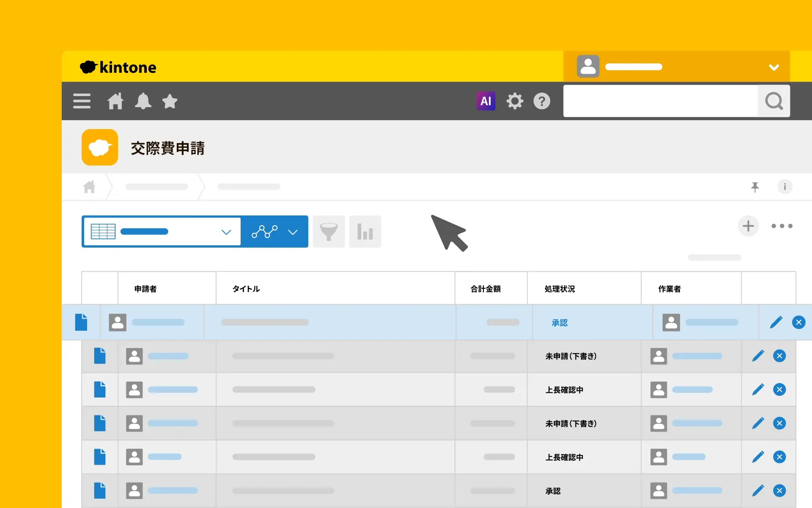Open the help question mark
The image size is (812, 508).
(x=542, y=101)
